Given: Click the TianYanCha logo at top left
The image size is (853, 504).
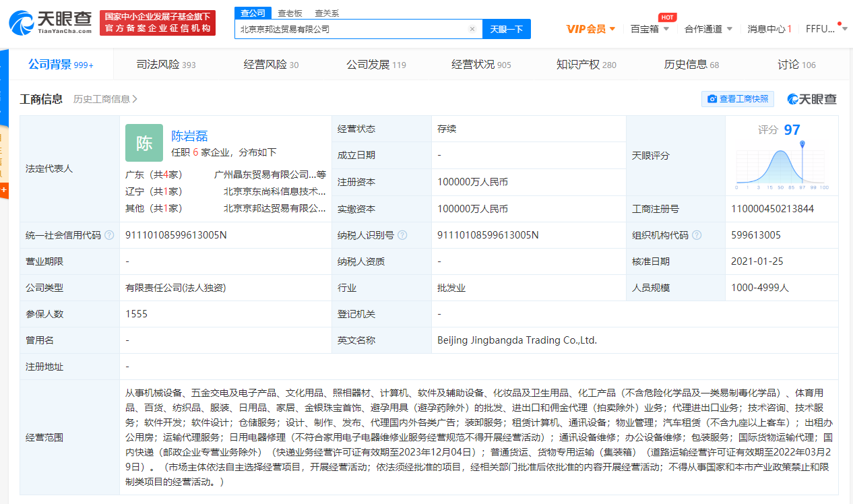Looking at the screenshot, I should pos(51,23).
